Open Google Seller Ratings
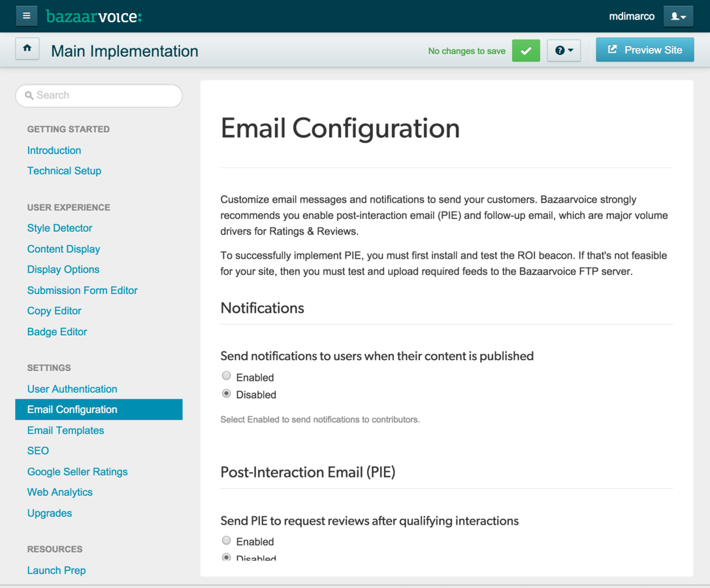Image resolution: width=710 pixels, height=588 pixels. pos(78,472)
